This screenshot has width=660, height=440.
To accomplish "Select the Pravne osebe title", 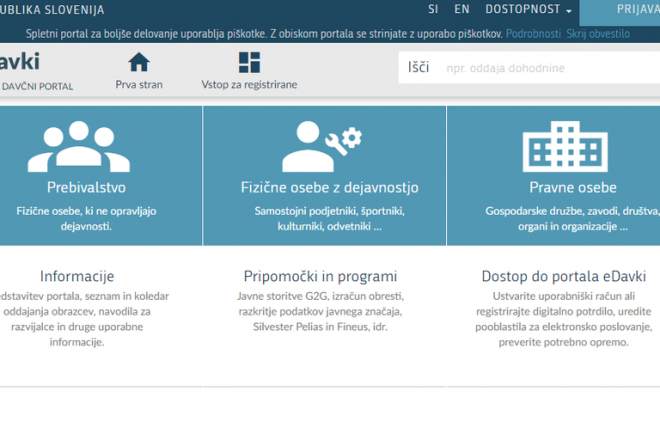I will click(573, 187).
